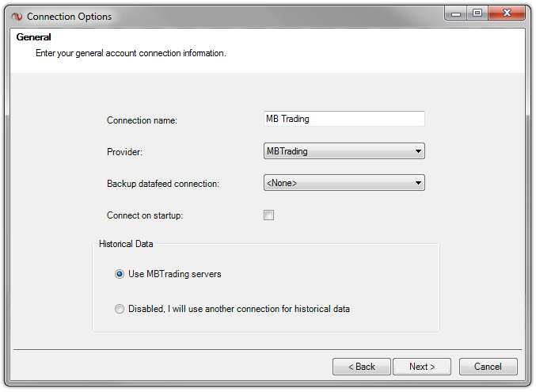Proceed with the Next button

(422, 367)
